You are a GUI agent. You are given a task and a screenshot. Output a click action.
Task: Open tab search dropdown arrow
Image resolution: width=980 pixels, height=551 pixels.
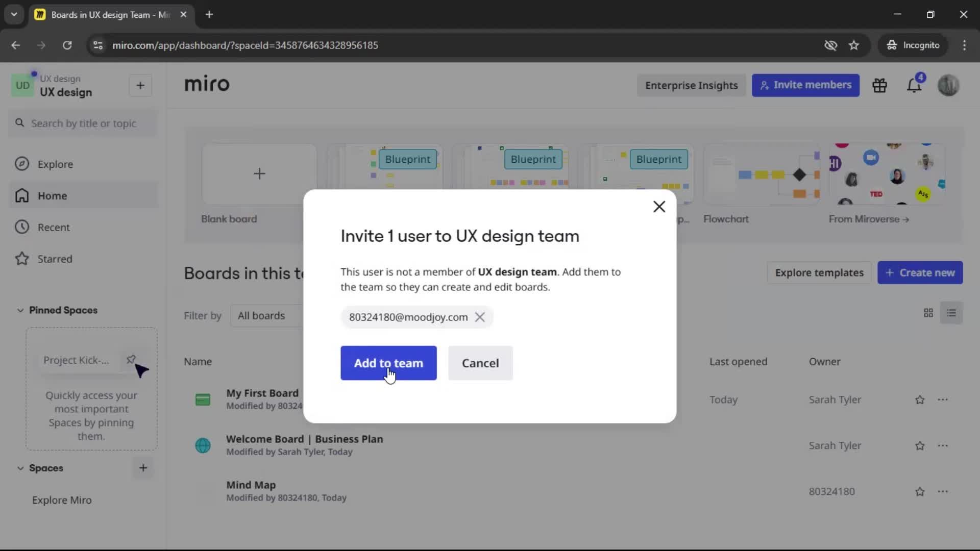[x=14, y=14]
